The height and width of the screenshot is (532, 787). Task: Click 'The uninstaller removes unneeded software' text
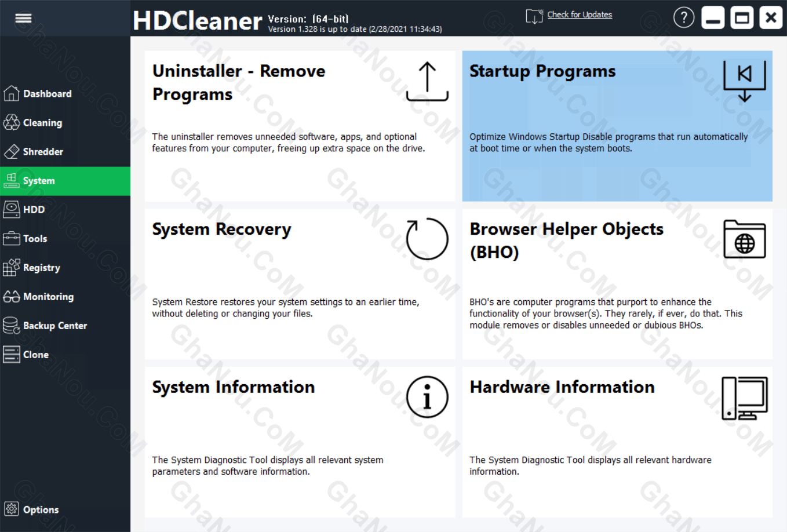click(x=289, y=143)
